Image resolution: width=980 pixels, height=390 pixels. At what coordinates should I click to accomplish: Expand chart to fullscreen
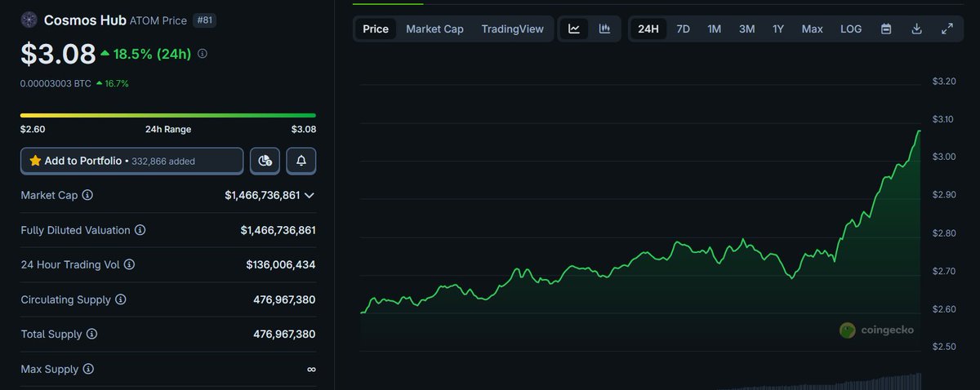(947, 29)
